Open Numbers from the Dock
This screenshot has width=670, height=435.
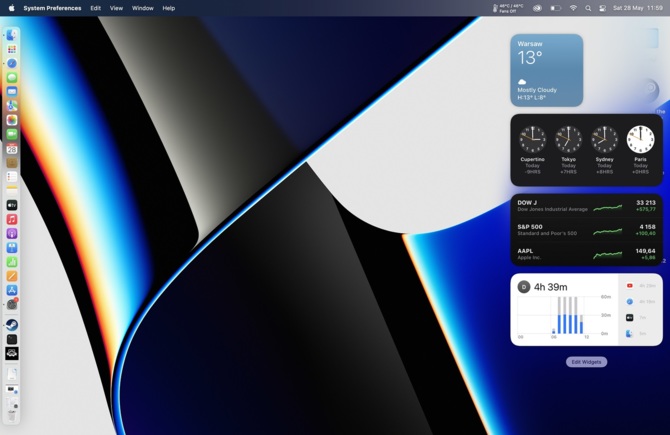pyautogui.click(x=12, y=262)
